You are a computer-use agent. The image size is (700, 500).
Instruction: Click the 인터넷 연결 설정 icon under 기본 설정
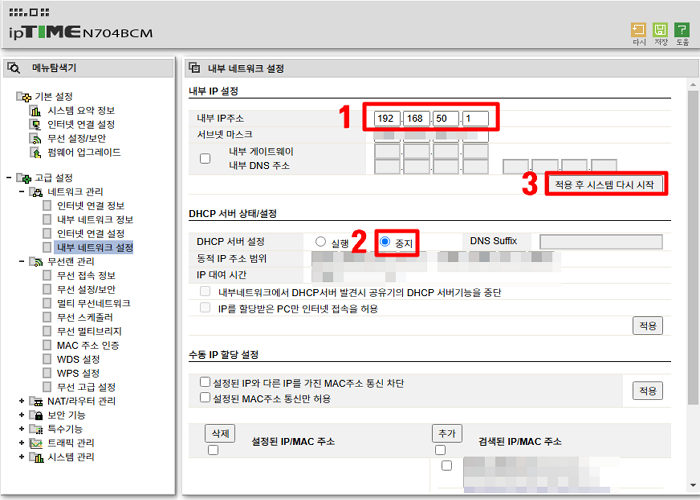point(35,124)
